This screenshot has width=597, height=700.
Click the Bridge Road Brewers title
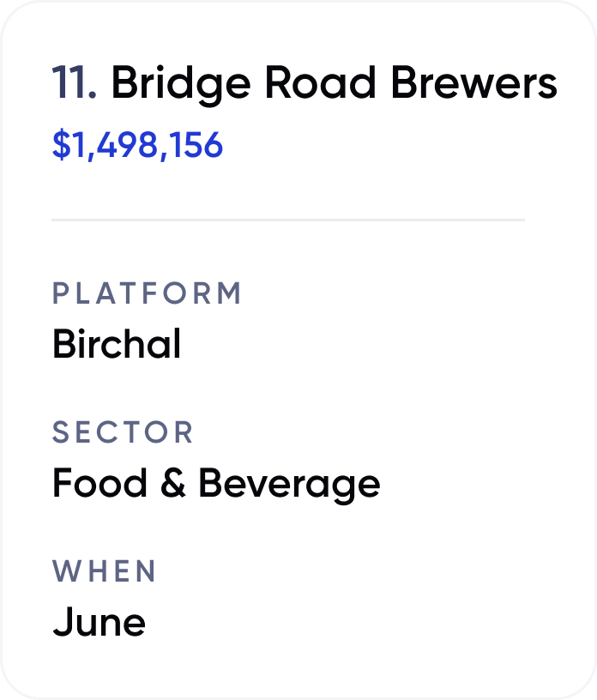(334, 83)
